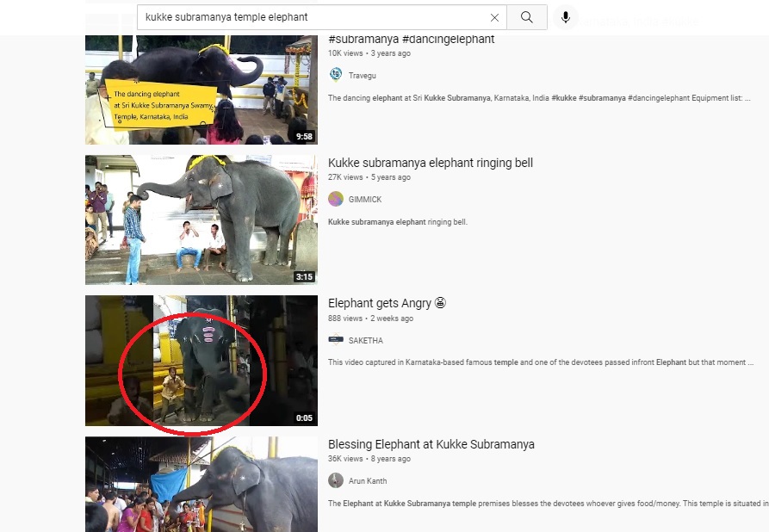The height and width of the screenshot is (532, 769).
Task: Visit the Travegu channel name link
Action: 362,76
